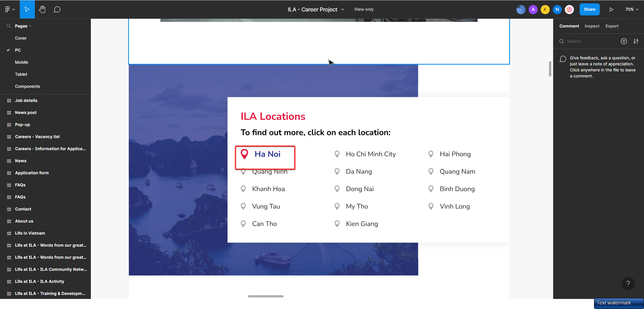Image resolution: width=644 pixels, height=309 pixels.
Task: Click the search icon beside Pages
Action: tap(9, 26)
